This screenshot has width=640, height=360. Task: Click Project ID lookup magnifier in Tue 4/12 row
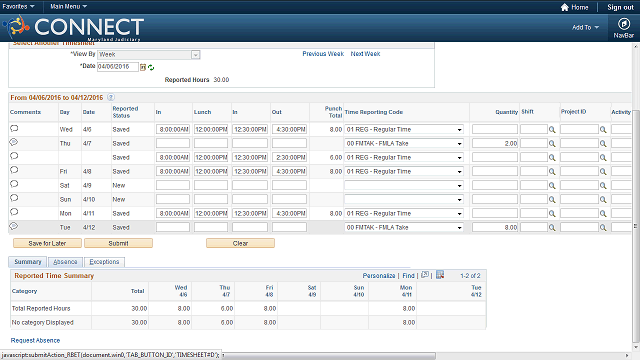click(603, 228)
